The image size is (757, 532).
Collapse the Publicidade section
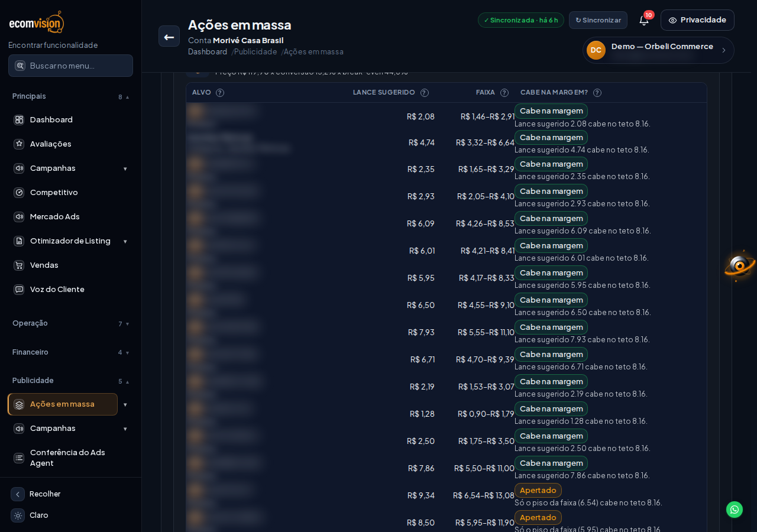pos(70,381)
